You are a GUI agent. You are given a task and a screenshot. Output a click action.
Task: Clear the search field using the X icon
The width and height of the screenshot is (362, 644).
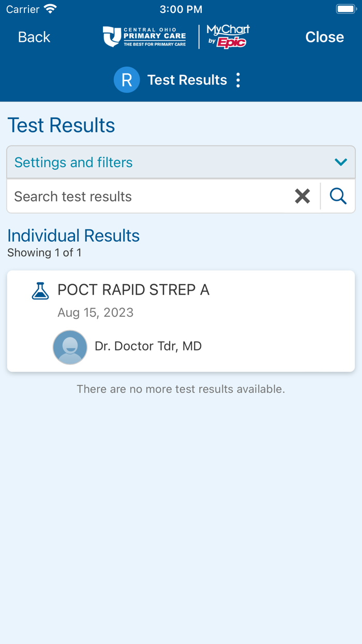303,196
